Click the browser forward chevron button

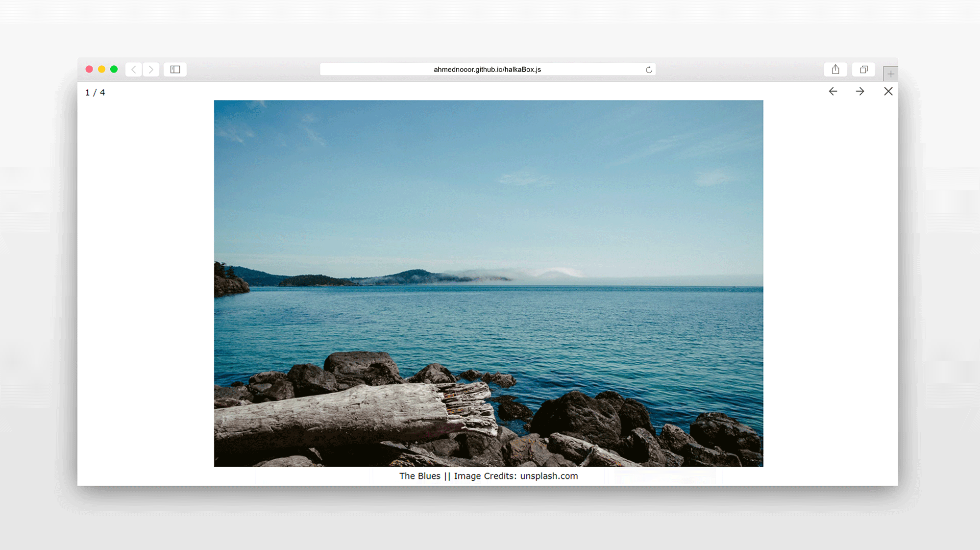pyautogui.click(x=151, y=70)
